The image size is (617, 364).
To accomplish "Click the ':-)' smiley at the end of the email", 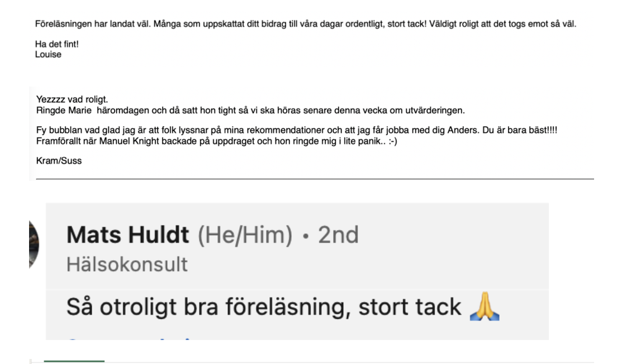I will (393, 141).
